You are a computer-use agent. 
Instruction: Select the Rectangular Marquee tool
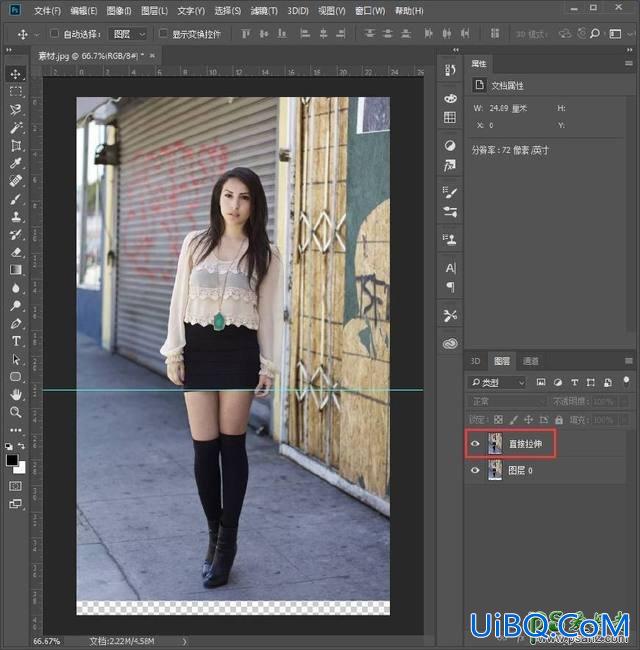(16, 92)
